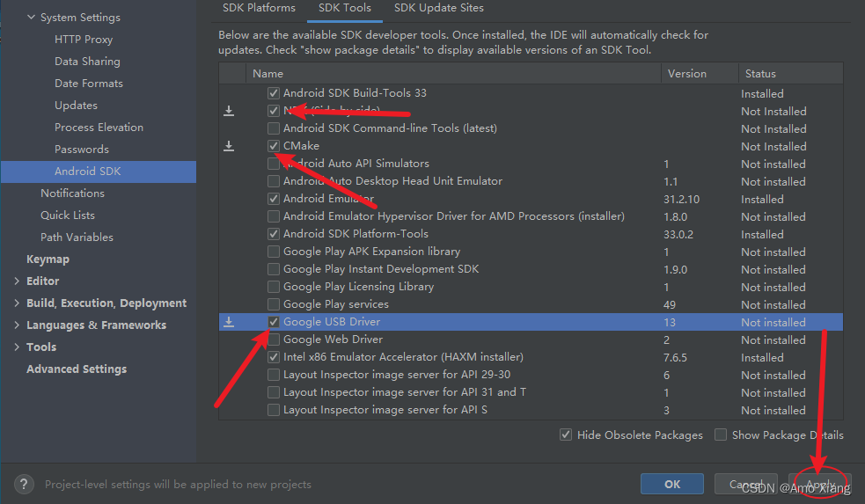This screenshot has height=504, width=865.
Task: Tick the Google Web Driver checkbox
Action: pyautogui.click(x=274, y=340)
